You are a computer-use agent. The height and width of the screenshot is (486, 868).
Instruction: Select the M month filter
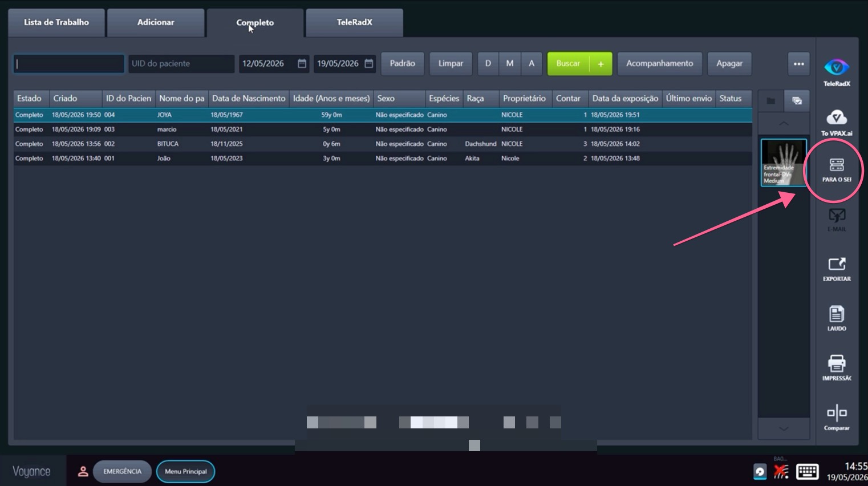coord(510,64)
